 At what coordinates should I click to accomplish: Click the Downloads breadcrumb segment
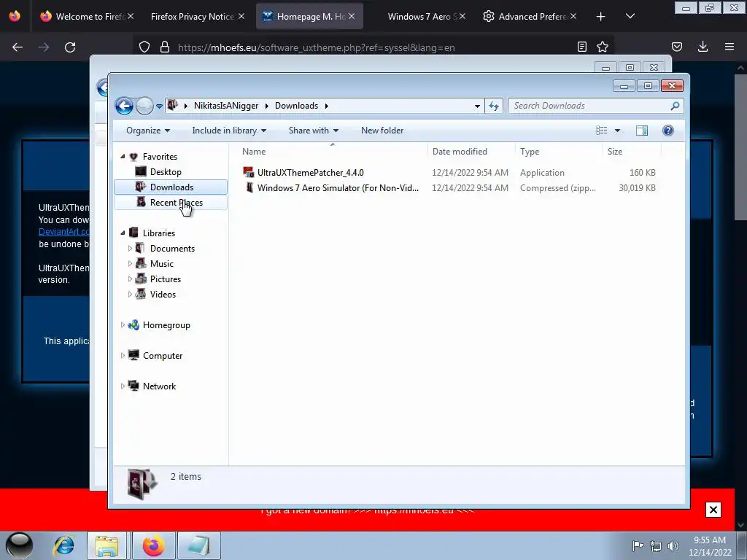tap(296, 106)
